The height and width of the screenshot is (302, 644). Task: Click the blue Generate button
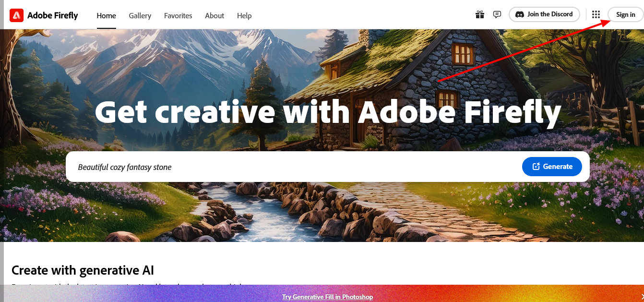pyautogui.click(x=552, y=167)
